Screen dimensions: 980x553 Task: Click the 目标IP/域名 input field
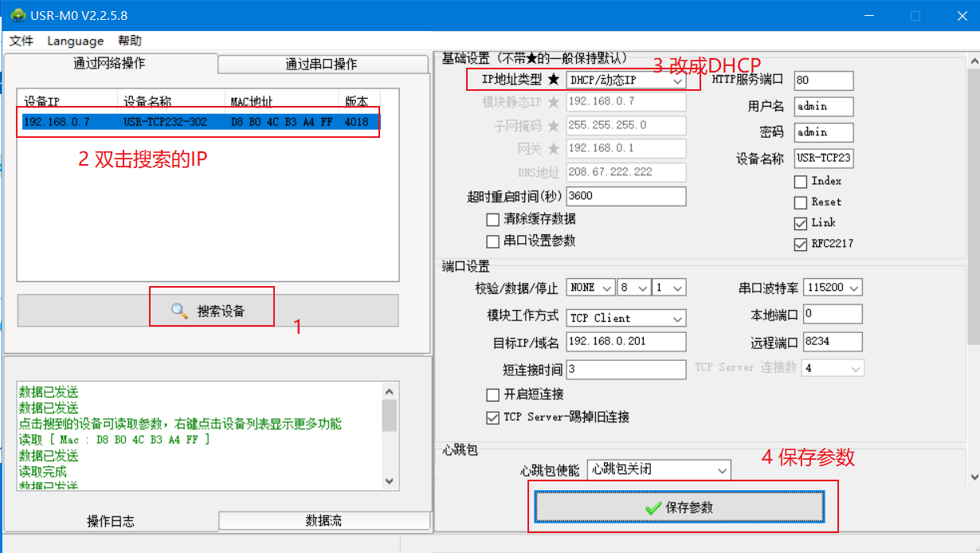[x=625, y=341]
